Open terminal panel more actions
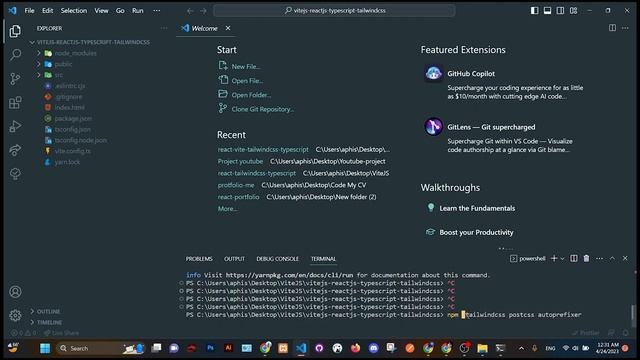This screenshot has height=360, width=640. 599,258
